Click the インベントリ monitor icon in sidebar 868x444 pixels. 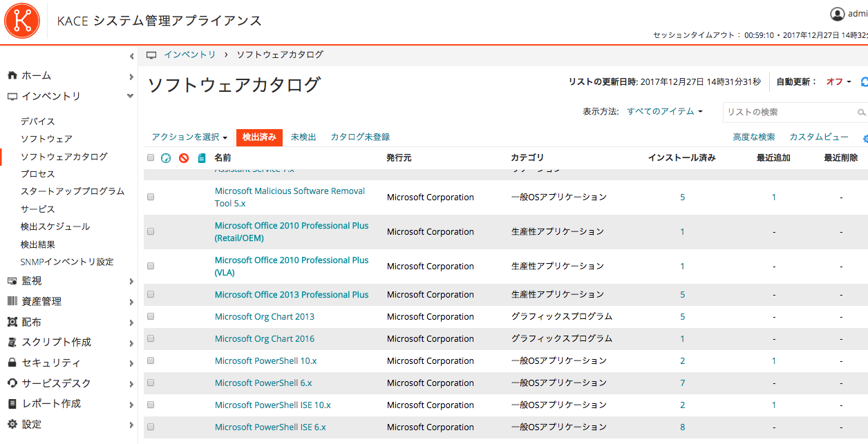pyautogui.click(x=12, y=97)
